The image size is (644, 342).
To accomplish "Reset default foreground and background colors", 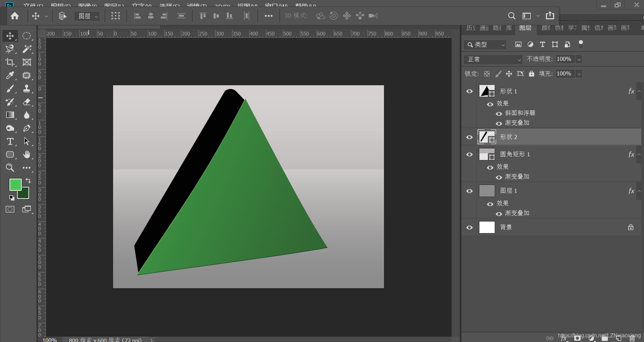I will [12, 198].
